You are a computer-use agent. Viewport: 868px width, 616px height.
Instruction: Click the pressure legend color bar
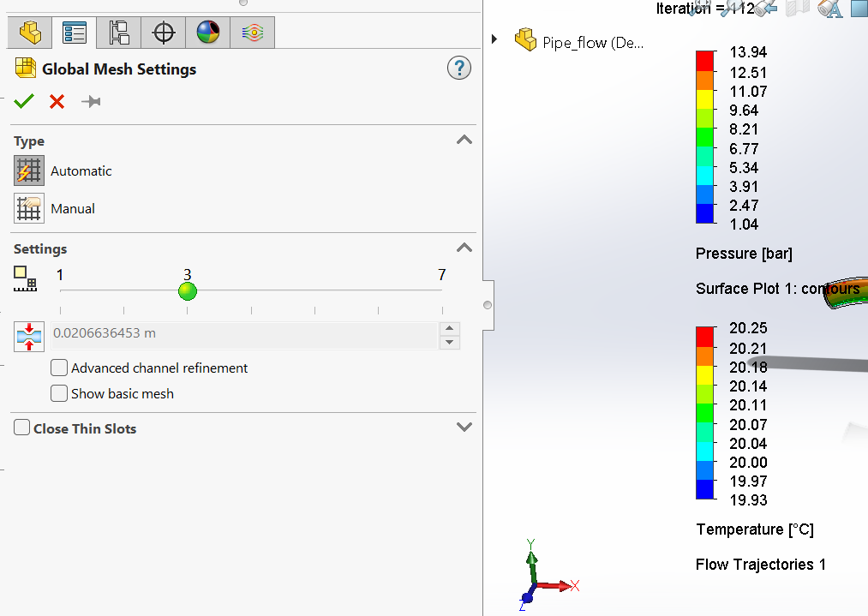pyautogui.click(x=704, y=137)
